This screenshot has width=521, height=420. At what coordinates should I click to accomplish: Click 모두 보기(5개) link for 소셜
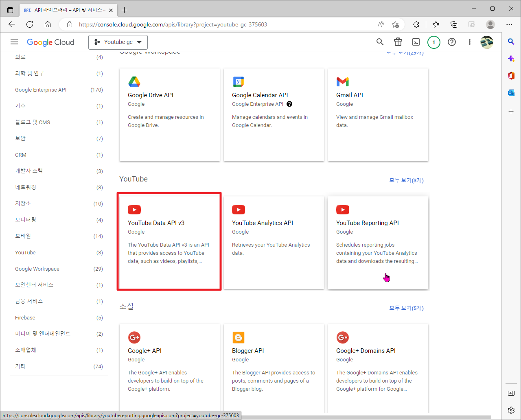(x=407, y=308)
